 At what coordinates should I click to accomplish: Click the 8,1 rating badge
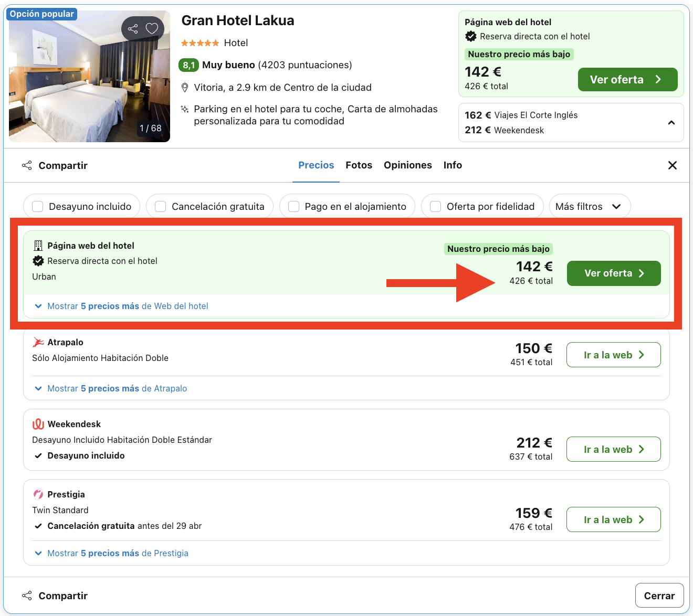coord(188,65)
